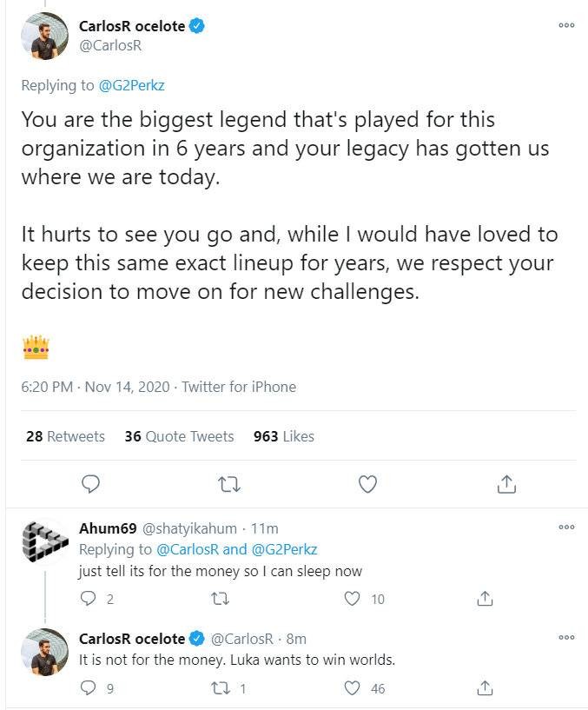The width and height of the screenshot is (588, 710).
Task: View the 28 Retweets list
Action: (65, 436)
